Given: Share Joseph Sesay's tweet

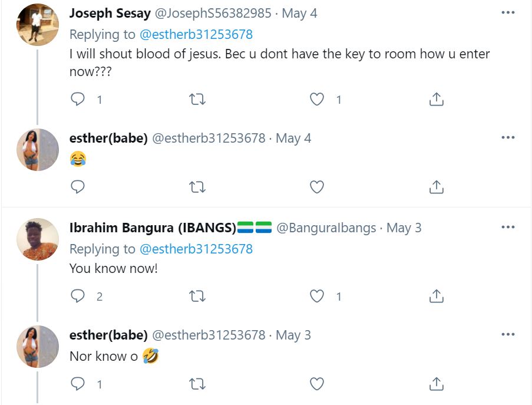Looking at the screenshot, I should tap(436, 99).
